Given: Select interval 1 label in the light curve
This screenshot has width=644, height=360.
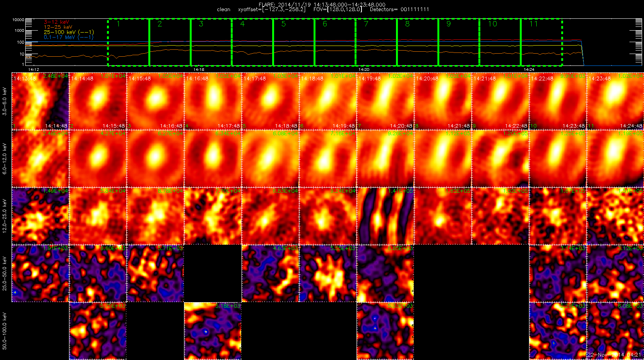Looking at the screenshot, I should [x=118, y=24].
